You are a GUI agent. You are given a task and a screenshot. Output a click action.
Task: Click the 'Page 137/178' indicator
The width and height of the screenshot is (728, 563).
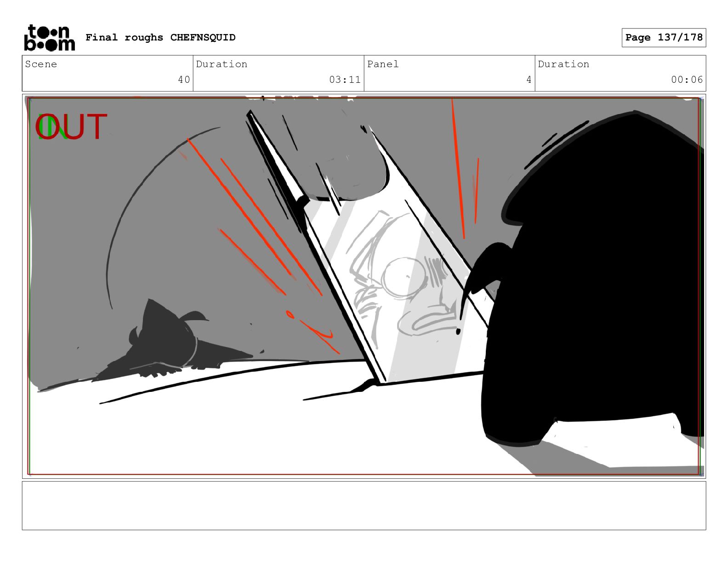click(x=664, y=37)
